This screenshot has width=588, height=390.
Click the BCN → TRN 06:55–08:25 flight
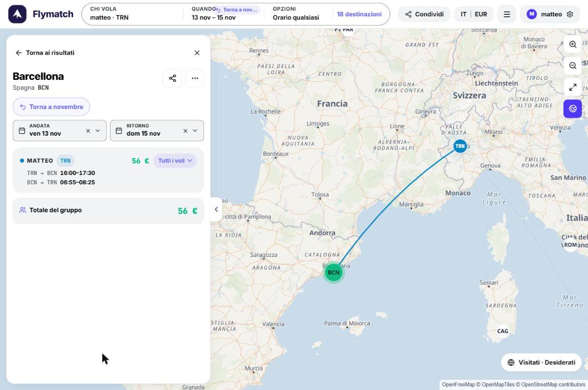[x=61, y=182]
